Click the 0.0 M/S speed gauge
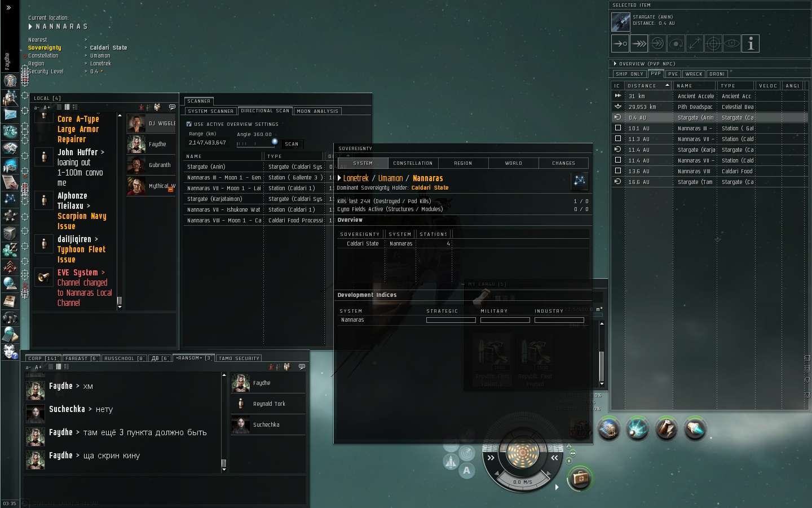Screen dimensions: 812x508 (523, 482)
